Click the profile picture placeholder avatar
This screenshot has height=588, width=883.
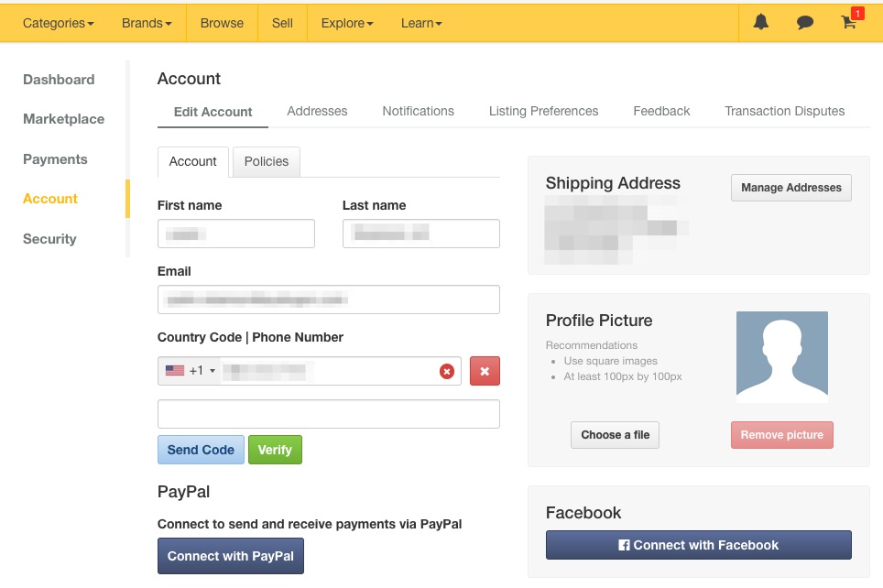click(x=781, y=357)
